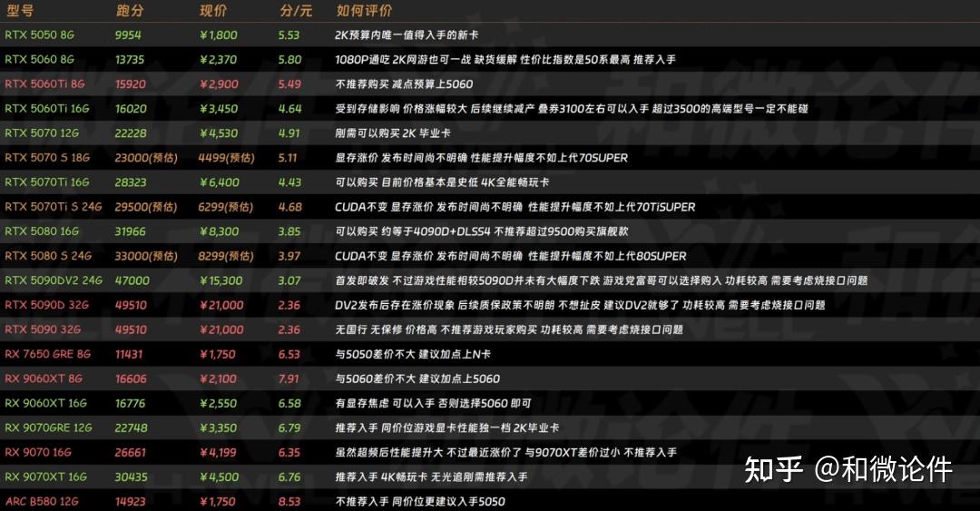The height and width of the screenshot is (511, 980).
Task: Click the "分/元" column header
Action: click(x=296, y=11)
